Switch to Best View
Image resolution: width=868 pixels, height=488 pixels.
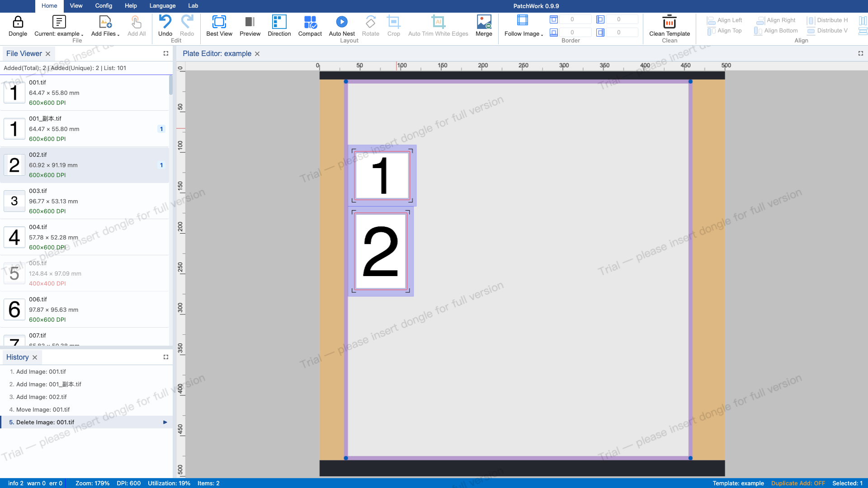219,26
